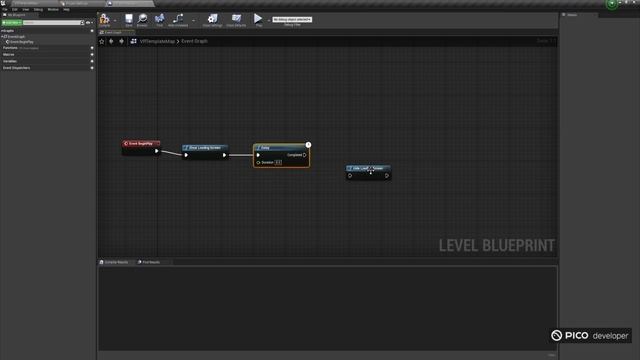640x360 pixels.
Task: Click the Delay Duration value field
Action: [x=278, y=162]
